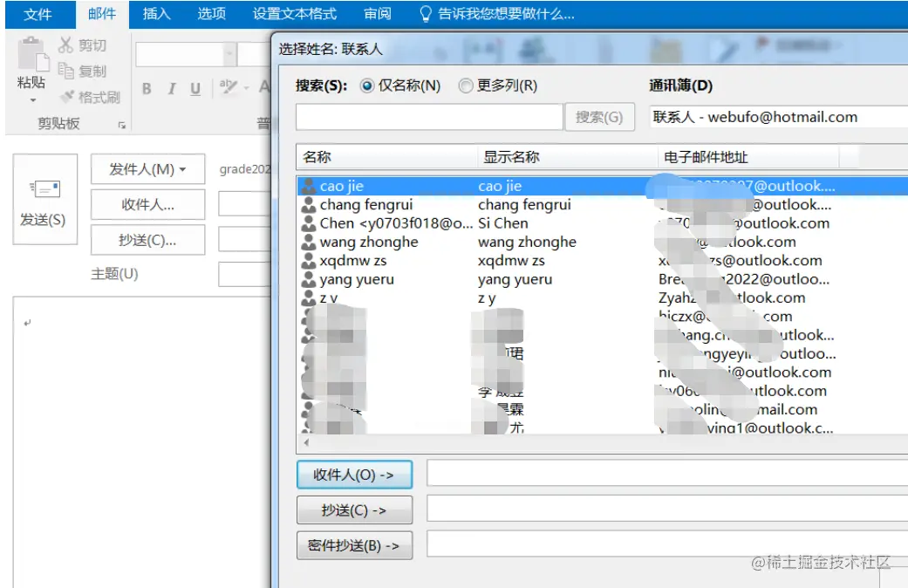Click the Copy (复制) icon
The width and height of the screenshot is (908, 588).
[x=67, y=71]
